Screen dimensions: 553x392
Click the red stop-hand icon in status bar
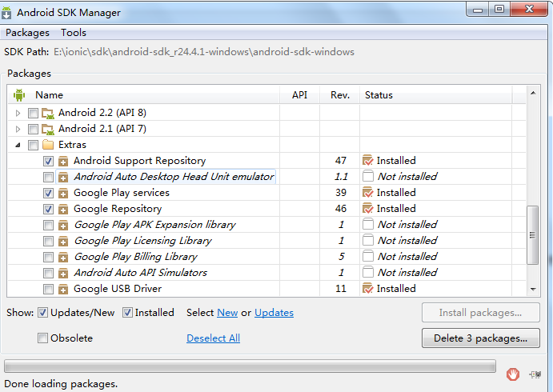[513, 374]
